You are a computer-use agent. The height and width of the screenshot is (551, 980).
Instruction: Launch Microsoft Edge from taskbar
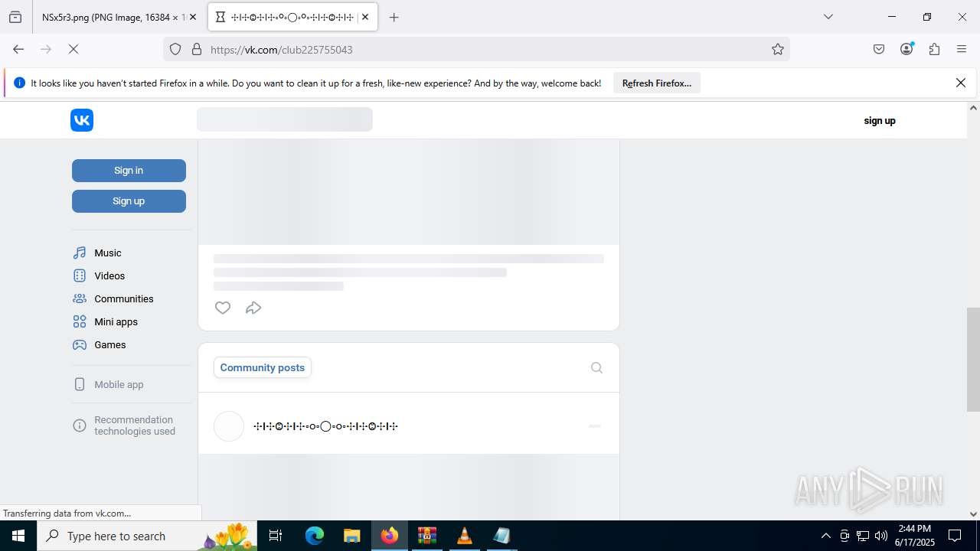pos(315,536)
